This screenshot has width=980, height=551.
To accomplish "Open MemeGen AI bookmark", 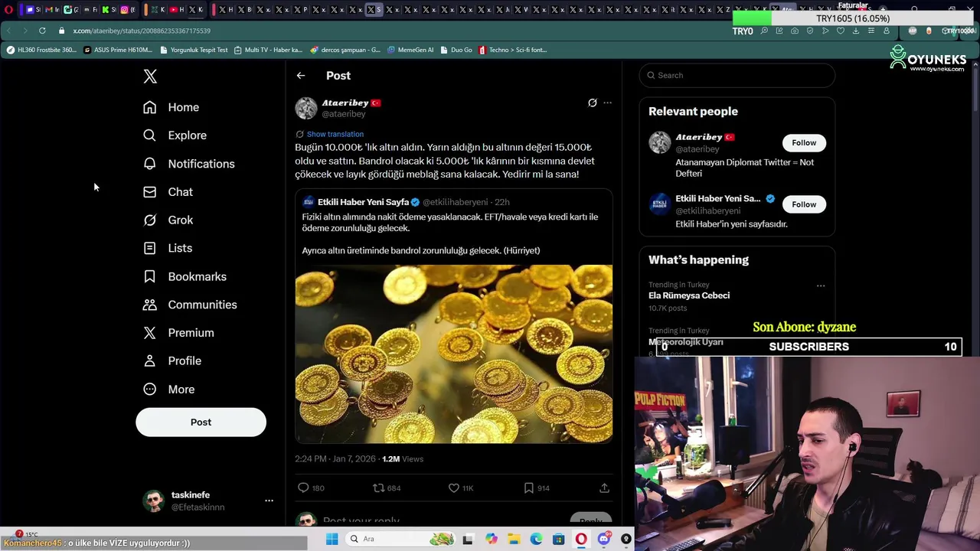I will [x=410, y=50].
